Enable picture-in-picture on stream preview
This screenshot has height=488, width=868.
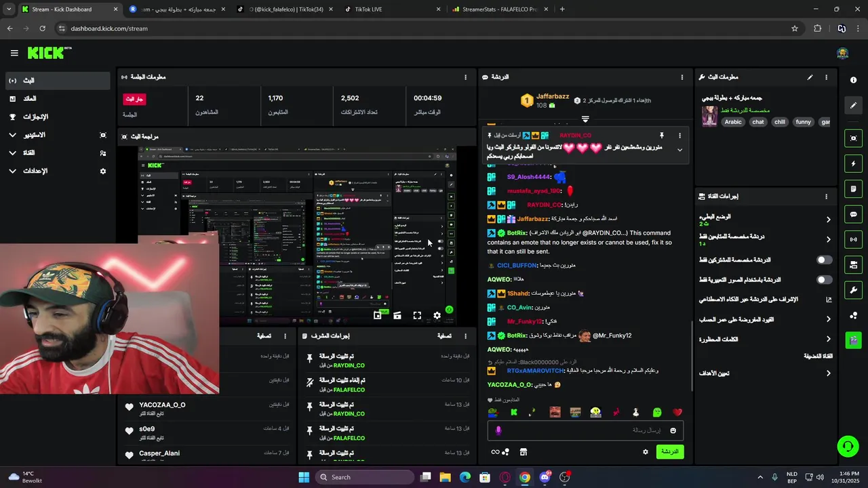(378, 316)
